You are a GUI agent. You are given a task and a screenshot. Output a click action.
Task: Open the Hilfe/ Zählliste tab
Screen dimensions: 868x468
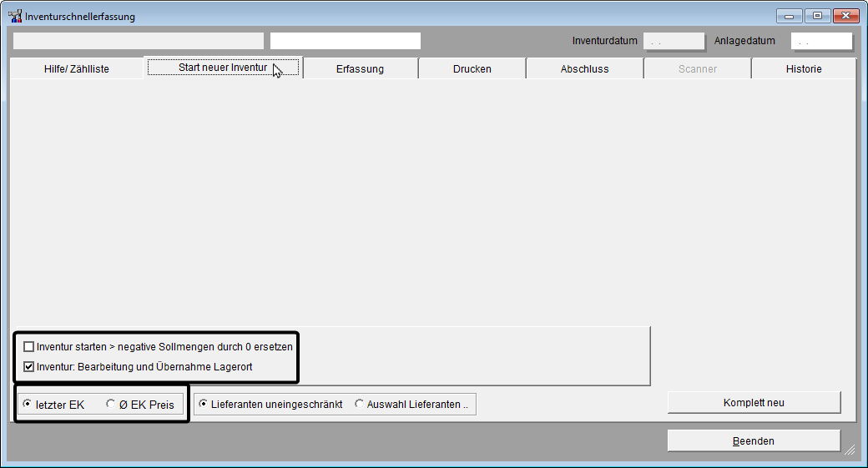click(77, 68)
